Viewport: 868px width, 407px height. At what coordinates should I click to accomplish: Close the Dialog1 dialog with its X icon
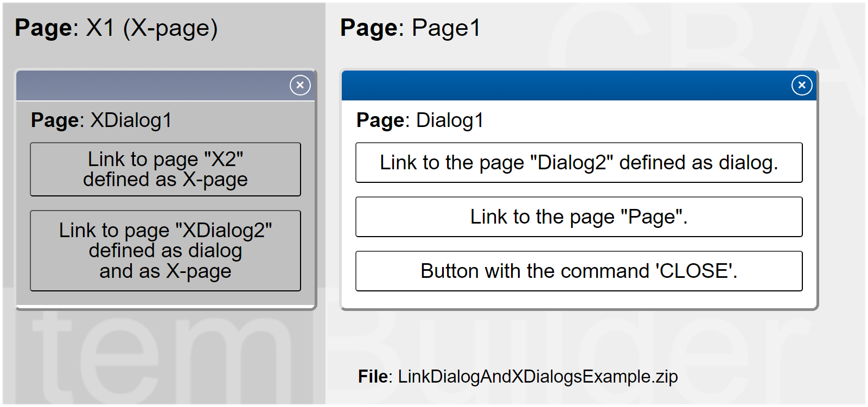(x=801, y=85)
